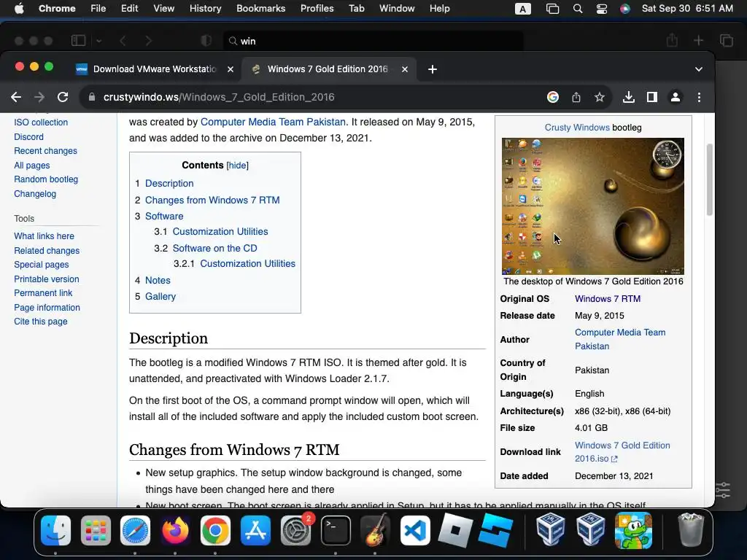This screenshot has width=747, height=560.
Task: Close the VMware Workstation tab
Action: click(230, 69)
